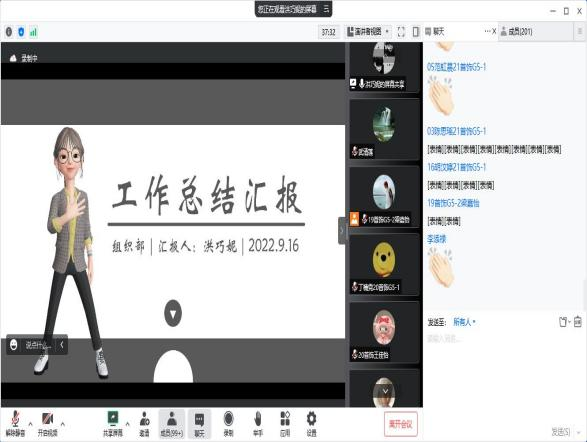The height and width of the screenshot is (442, 587).
Task: Collapse the quick message bar arrow
Action: (62, 345)
